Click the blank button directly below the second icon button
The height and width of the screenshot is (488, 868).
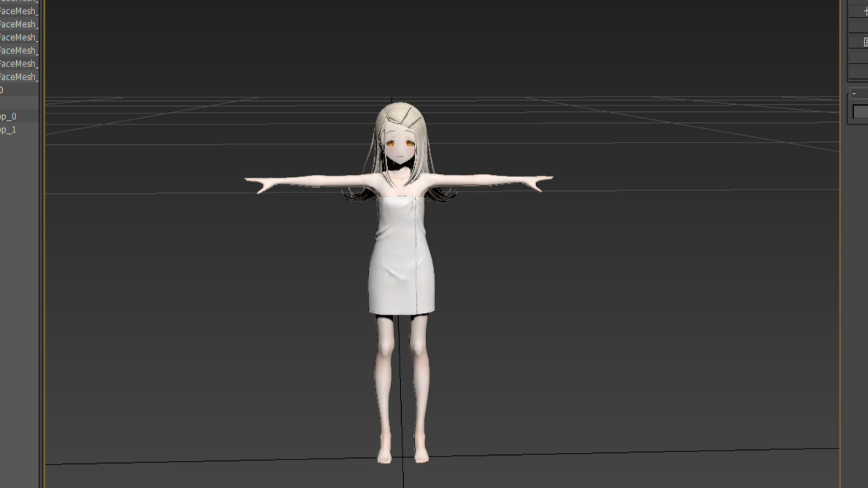pos(861,57)
